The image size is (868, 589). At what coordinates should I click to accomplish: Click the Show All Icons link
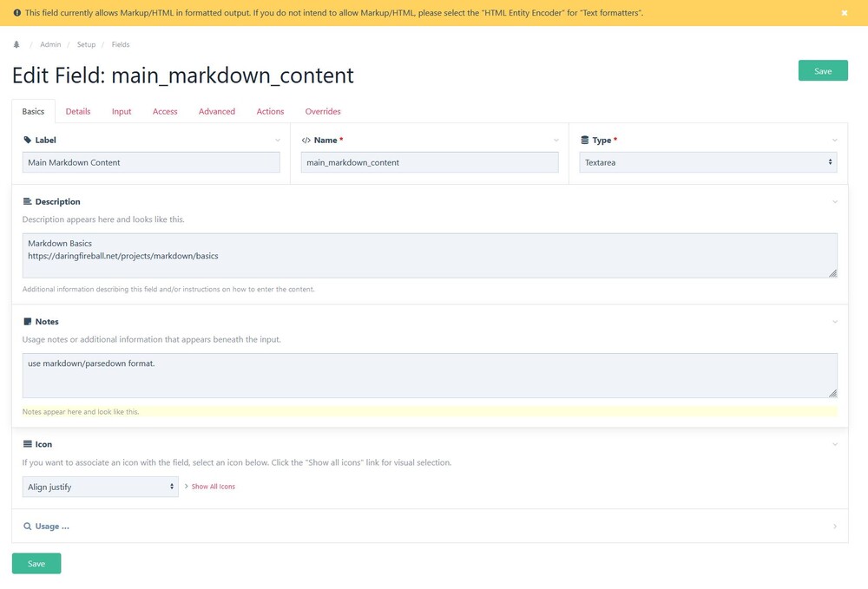213,487
